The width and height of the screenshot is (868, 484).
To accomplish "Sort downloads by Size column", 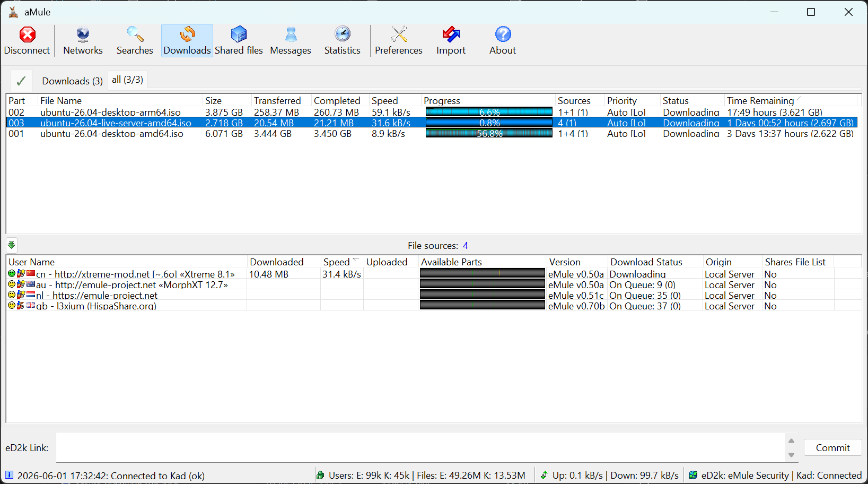I will [x=227, y=100].
